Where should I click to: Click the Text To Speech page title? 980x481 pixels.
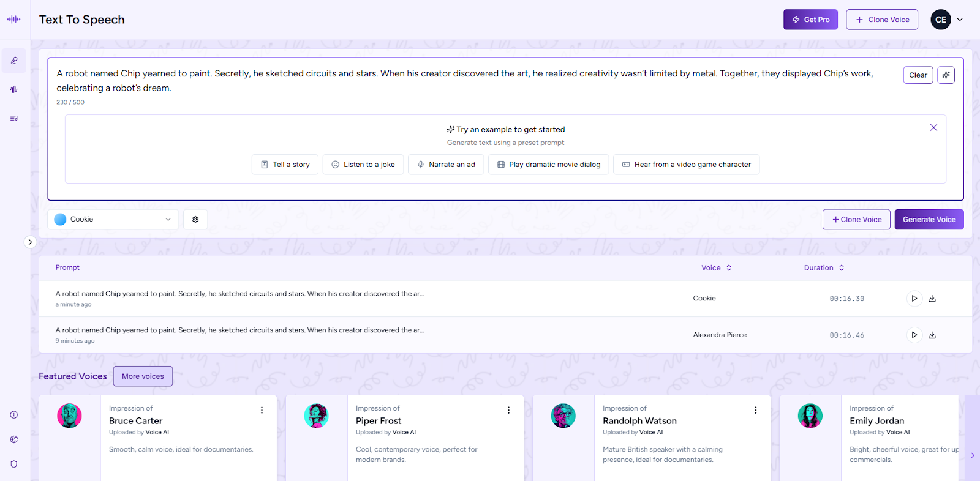tap(82, 20)
